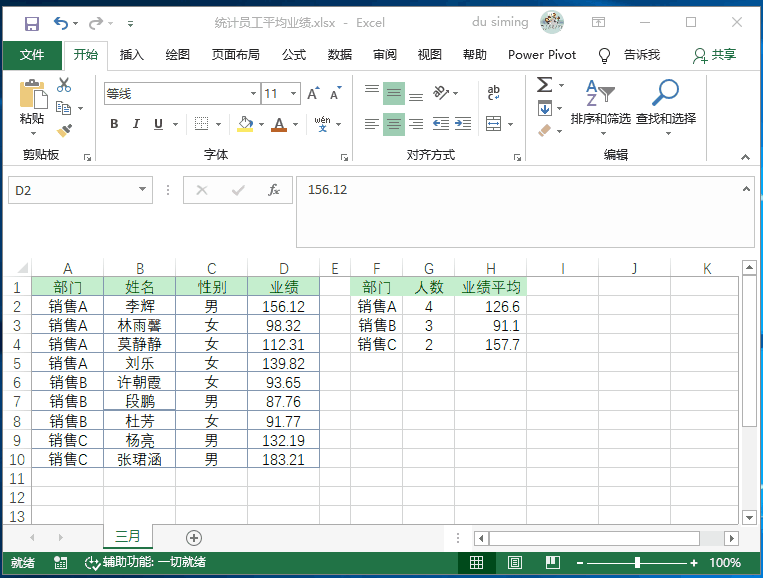
Task: Open the 公式 ribbon tab
Action: click(x=293, y=55)
